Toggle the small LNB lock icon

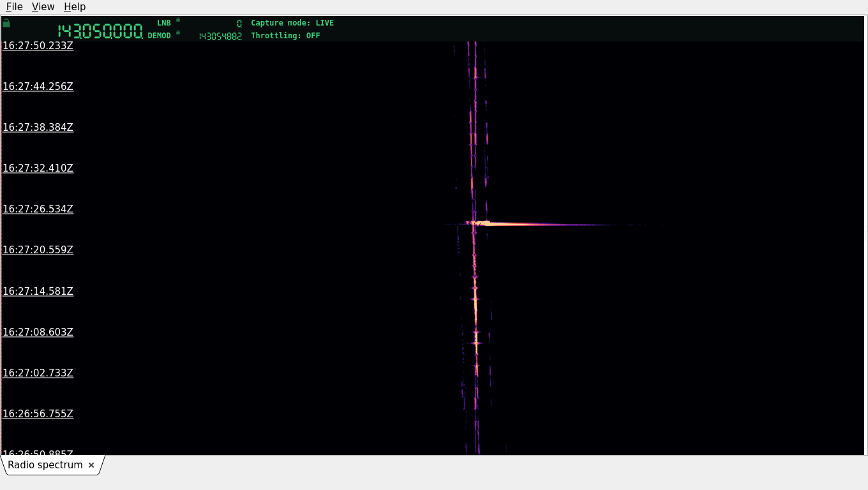pyautogui.click(x=178, y=20)
